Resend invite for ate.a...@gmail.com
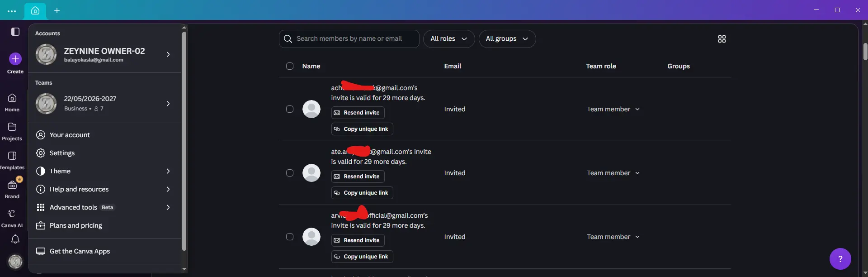The height and width of the screenshot is (277, 868). tap(358, 177)
